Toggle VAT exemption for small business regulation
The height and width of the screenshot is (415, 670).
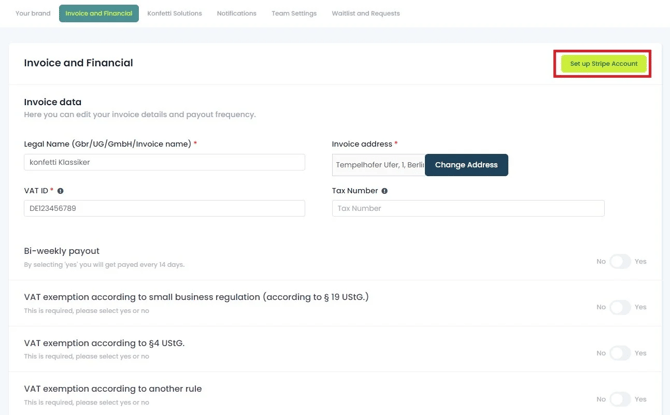pos(620,307)
